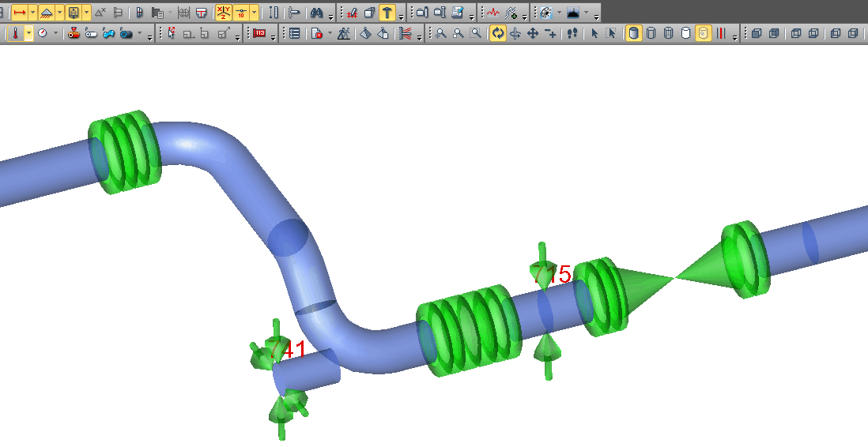Open the thermometer temperature dropdown arrow
The height and width of the screenshot is (447, 868).
(29, 33)
